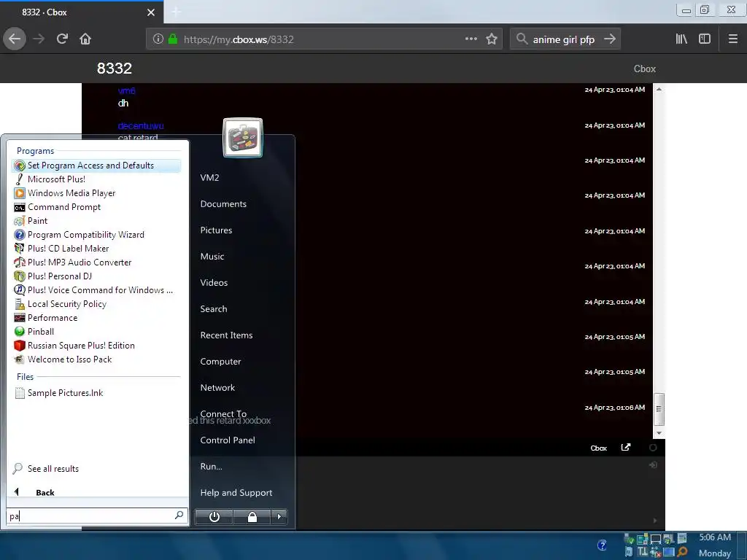This screenshot has width=747, height=560.
Task: Open VM2 user folder
Action: click(209, 178)
